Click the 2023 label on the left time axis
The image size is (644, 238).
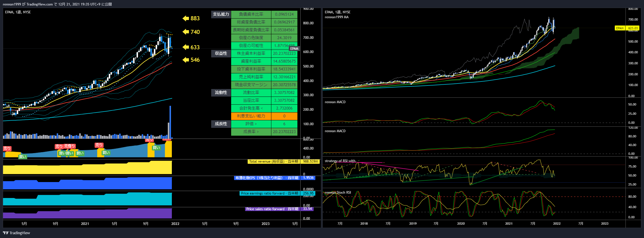[266, 224]
